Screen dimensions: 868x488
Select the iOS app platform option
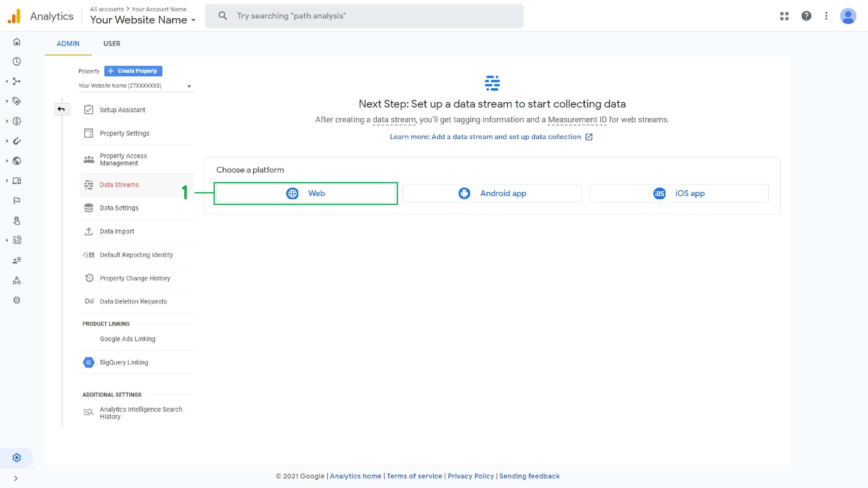[679, 193]
